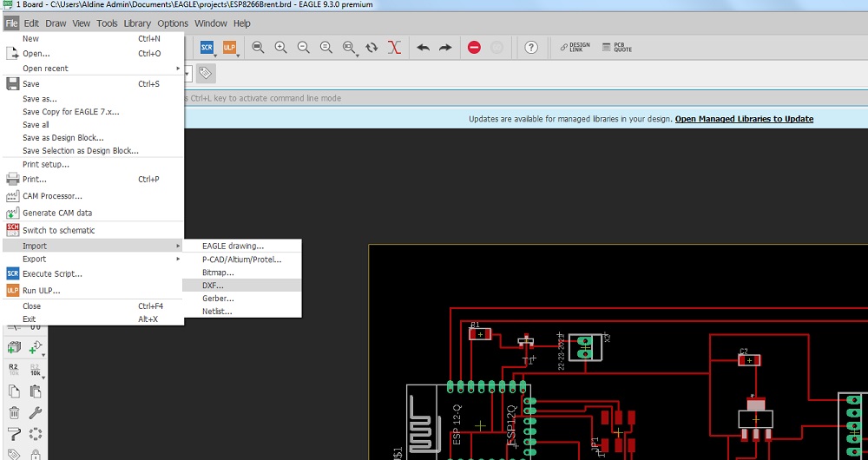Image resolution: width=868 pixels, height=460 pixels.
Task: Click the zoom redraw equals magnifier icon
Action: [326, 48]
